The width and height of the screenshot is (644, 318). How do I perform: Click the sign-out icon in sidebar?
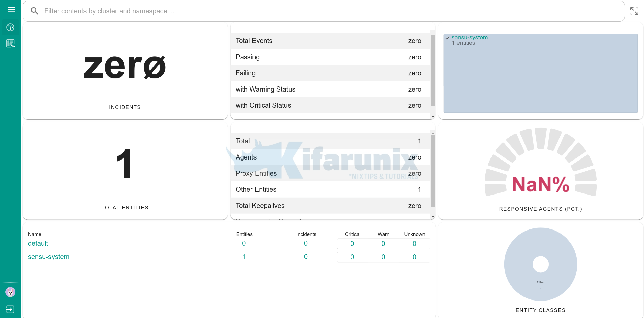(x=10, y=309)
